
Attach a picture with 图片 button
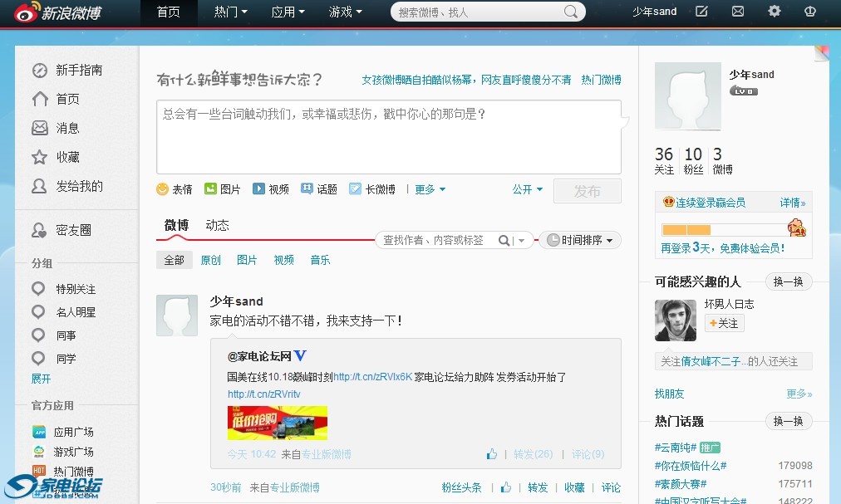tap(223, 189)
